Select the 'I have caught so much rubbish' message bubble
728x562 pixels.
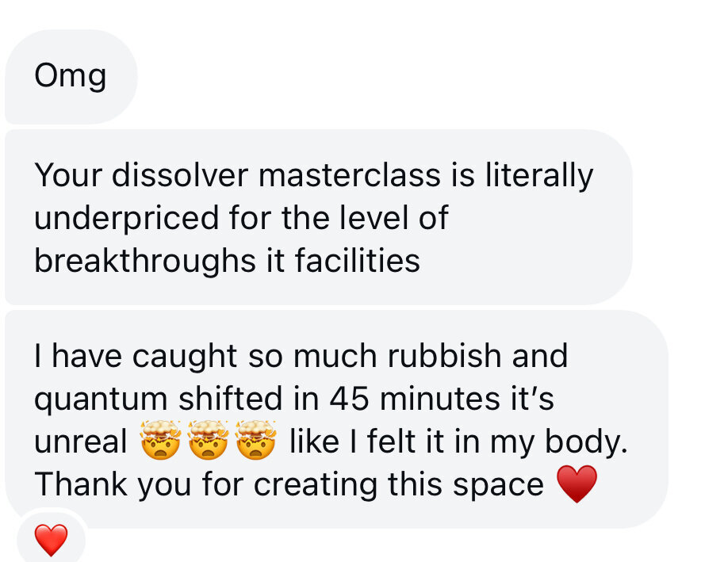(x=336, y=419)
